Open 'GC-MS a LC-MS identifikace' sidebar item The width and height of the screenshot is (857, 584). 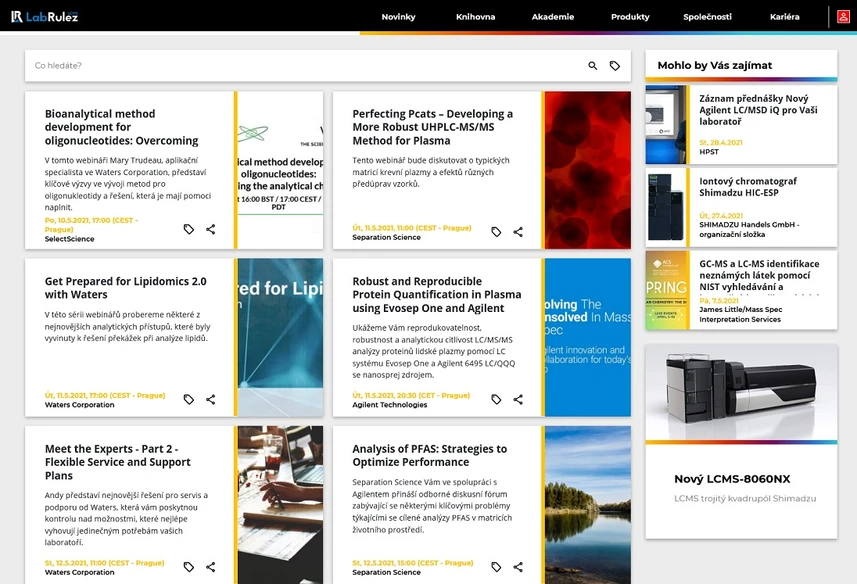coord(759,275)
